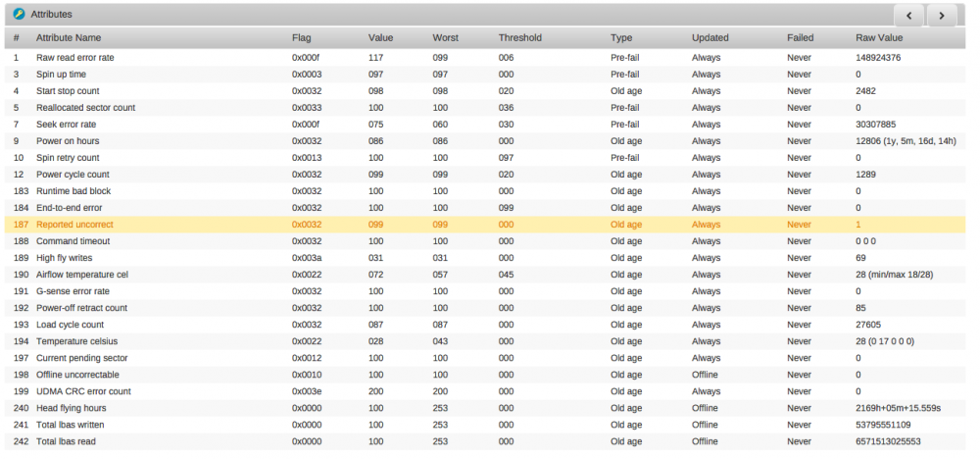Screen dimensions: 980x459
Task: Sort by Attribute Name column header
Action: (69, 37)
